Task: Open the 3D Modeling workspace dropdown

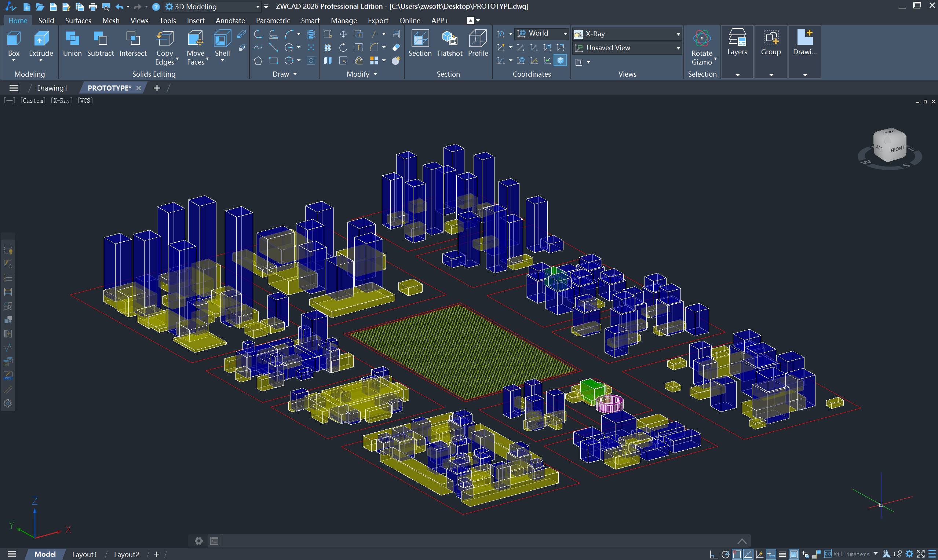Action: click(212, 6)
